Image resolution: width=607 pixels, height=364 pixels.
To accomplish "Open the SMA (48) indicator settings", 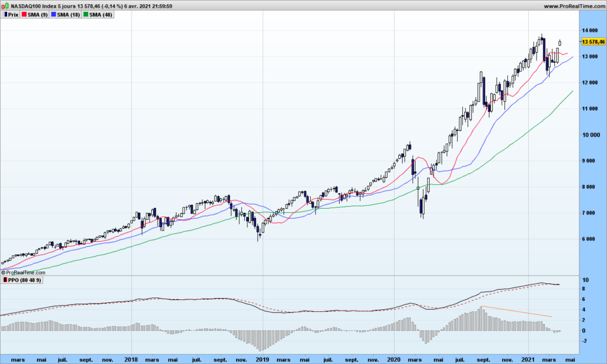I will 98,15.
